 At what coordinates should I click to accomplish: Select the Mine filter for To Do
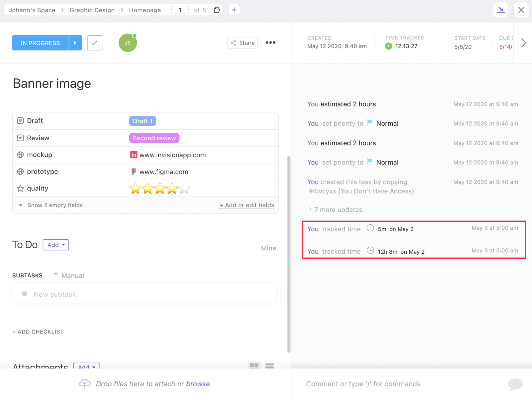[268, 248]
